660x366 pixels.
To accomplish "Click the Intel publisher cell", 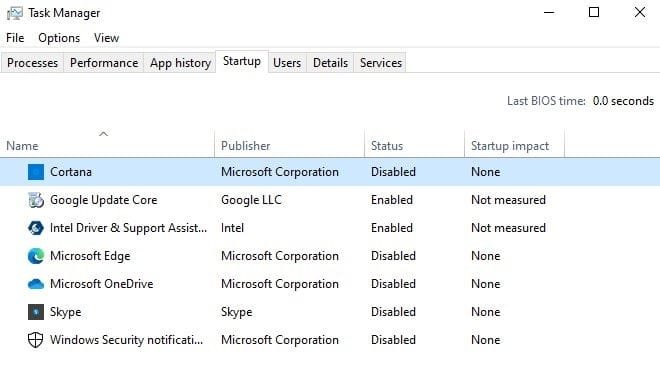I will (x=232, y=228).
